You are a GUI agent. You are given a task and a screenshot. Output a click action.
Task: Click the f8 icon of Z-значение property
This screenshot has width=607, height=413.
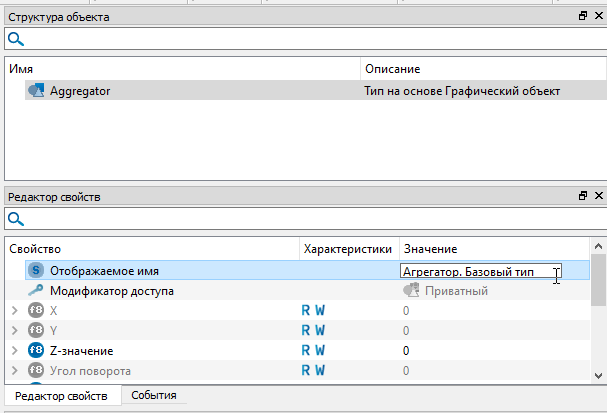[x=36, y=351]
